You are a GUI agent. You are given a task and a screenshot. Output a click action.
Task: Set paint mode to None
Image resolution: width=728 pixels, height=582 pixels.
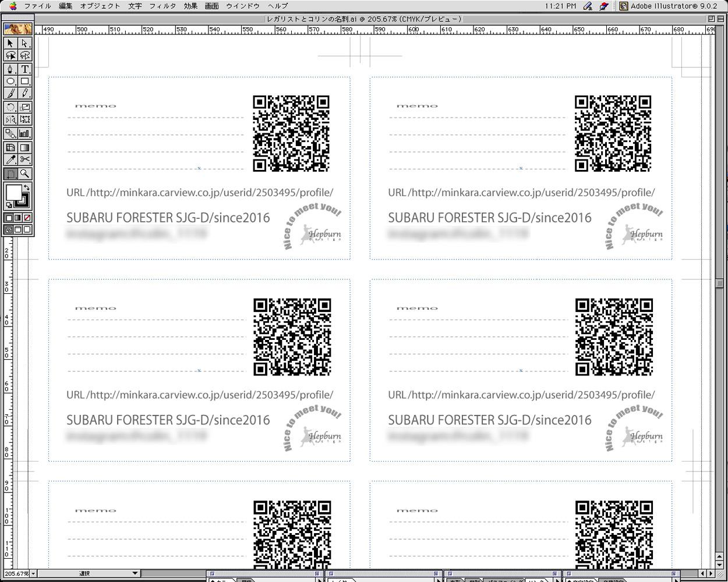pyautogui.click(x=27, y=218)
